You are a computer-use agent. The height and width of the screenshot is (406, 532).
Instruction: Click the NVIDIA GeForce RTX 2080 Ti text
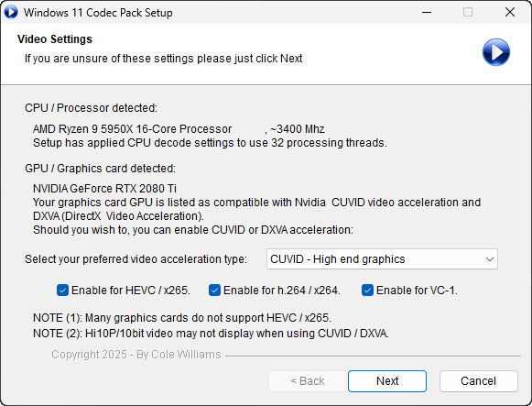coord(104,189)
